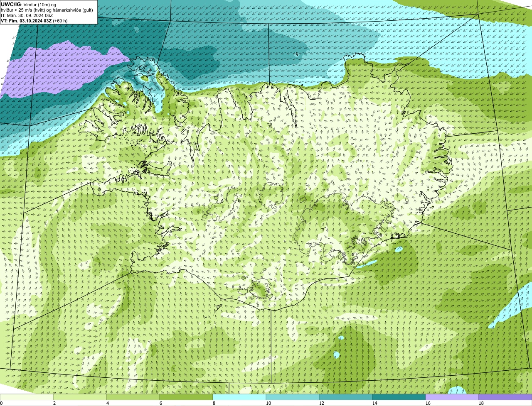532x406 pixels.
Task: Click the legend tick label '2'
Action: (54, 403)
